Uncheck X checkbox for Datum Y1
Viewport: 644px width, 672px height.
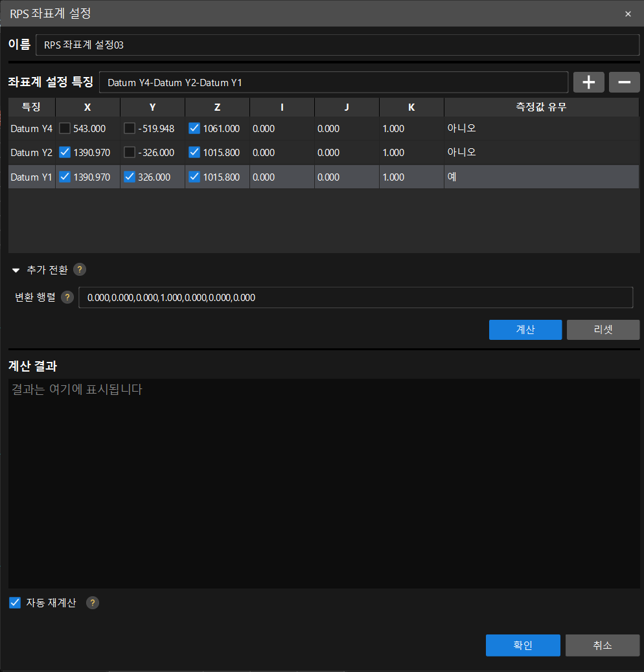65,177
